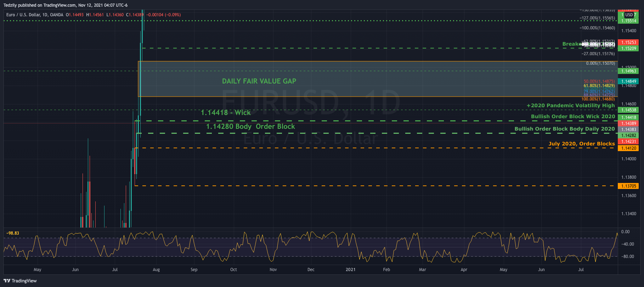This screenshot has width=644, height=287.
Task: Click the -80.00 oscillator axis tick
Action: pyautogui.click(x=628, y=257)
